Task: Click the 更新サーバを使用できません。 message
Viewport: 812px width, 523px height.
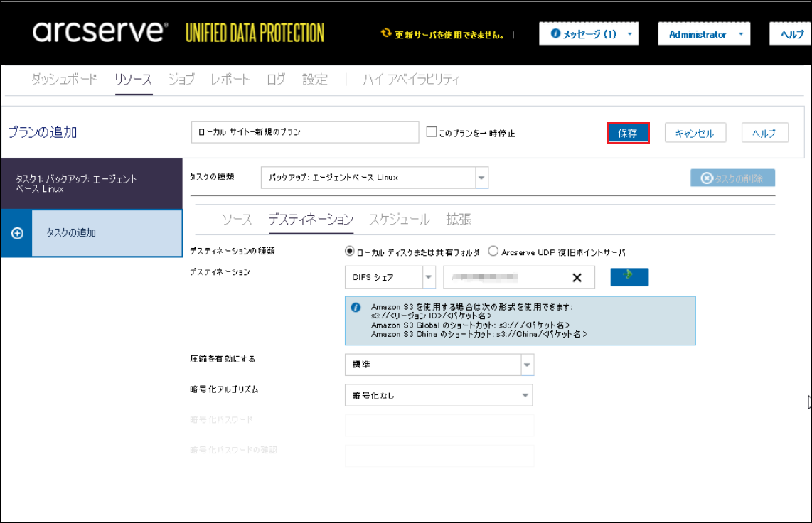Action: point(449,36)
